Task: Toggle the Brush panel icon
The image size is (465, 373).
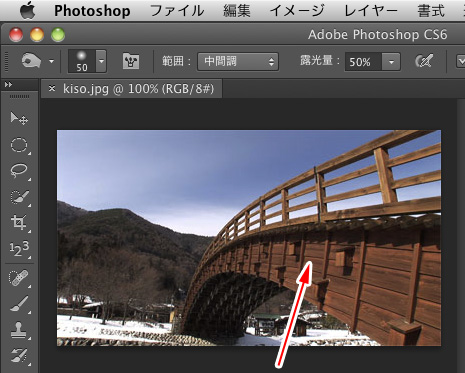Action: coord(131,61)
